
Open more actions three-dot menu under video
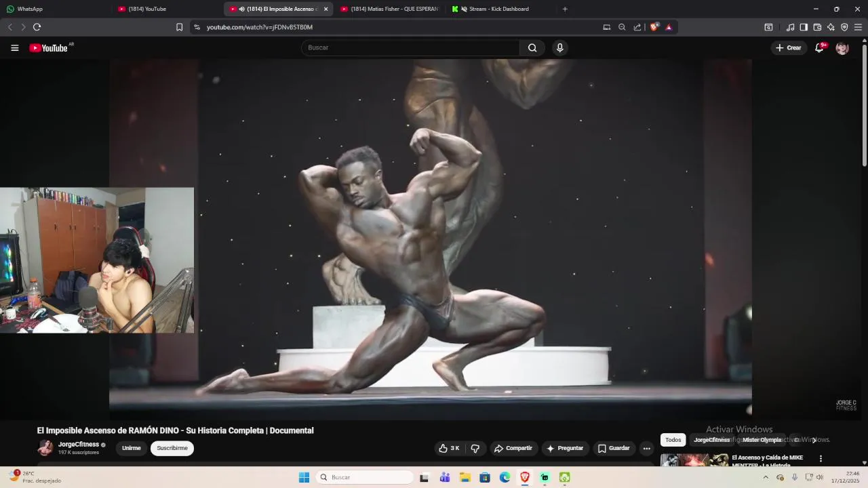pyautogui.click(x=646, y=448)
